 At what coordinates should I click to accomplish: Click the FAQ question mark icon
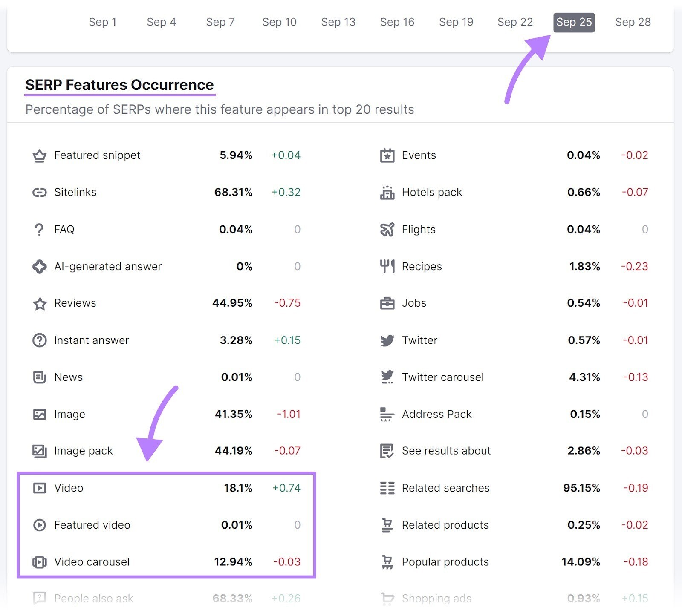(39, 230)
